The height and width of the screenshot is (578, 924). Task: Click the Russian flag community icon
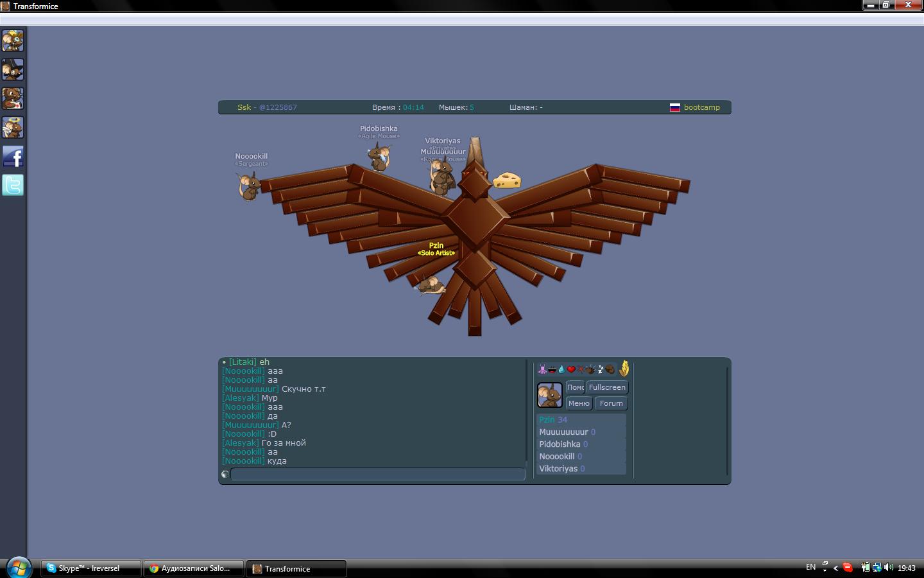click(x=675, y=107)
